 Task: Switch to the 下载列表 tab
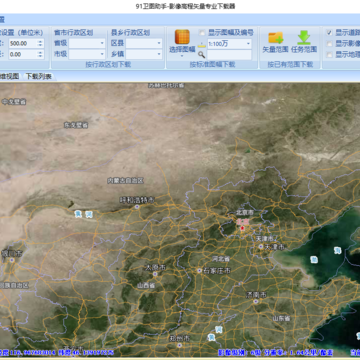[x=39, y=76]
